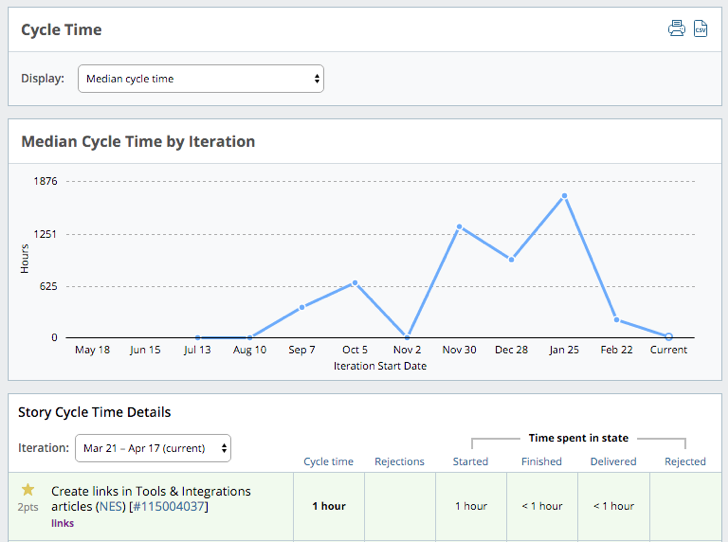728x542 pixels.
Task: Click the Nov 2 chart data point
Action: coord(407,337)
